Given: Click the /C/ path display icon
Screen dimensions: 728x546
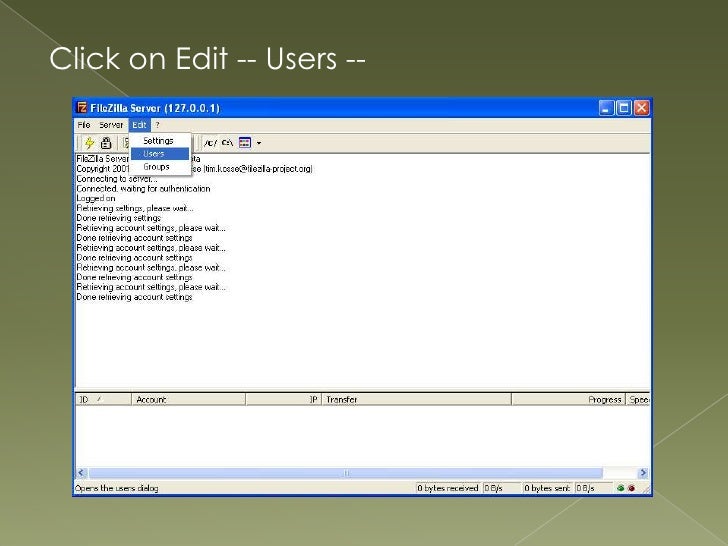Looking at the screenshot, I should 209,142.
